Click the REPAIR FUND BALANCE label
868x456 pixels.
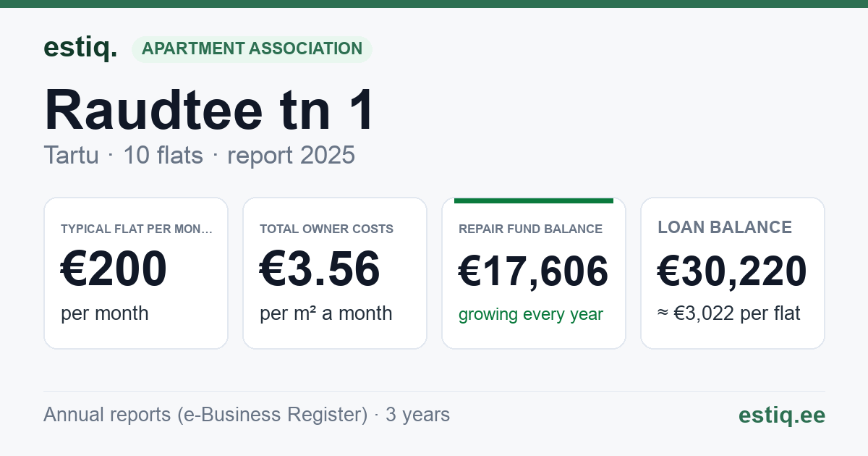point(530,229)
